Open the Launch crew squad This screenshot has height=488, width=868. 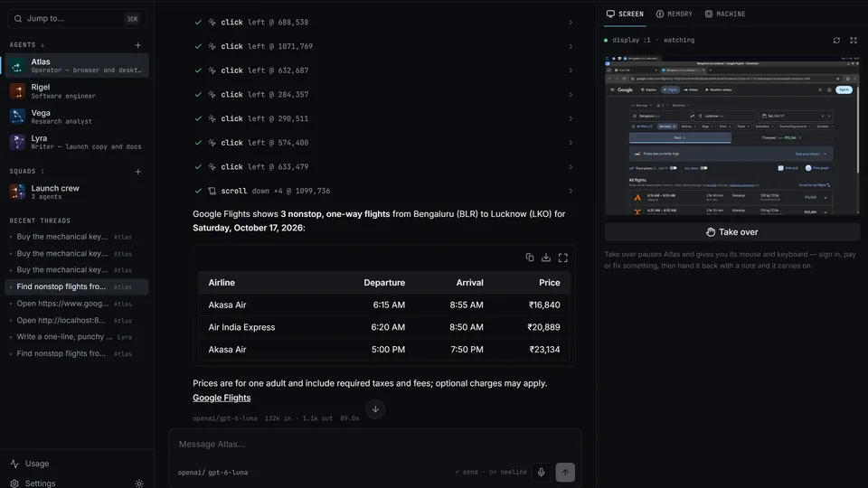pos(76,192)
